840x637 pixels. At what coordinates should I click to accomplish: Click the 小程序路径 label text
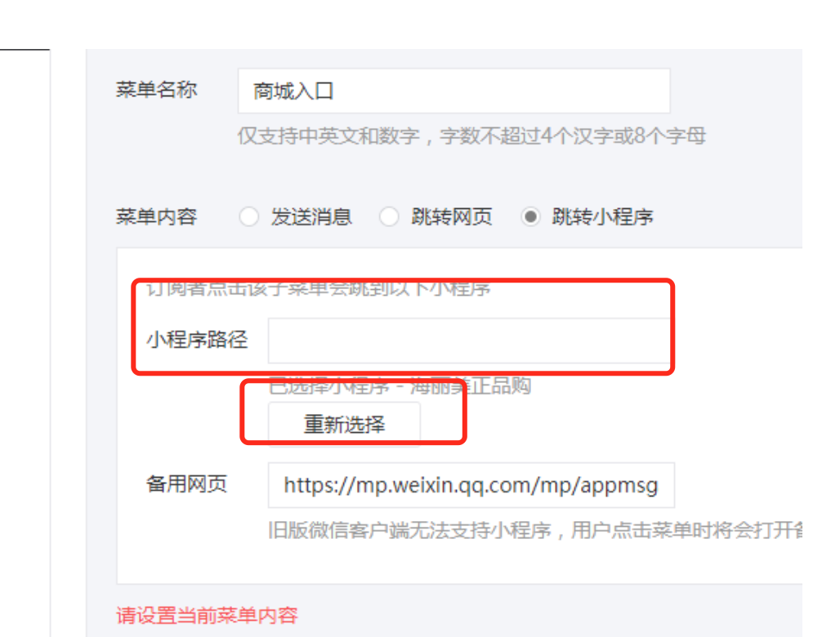click(x=197, y=340)
